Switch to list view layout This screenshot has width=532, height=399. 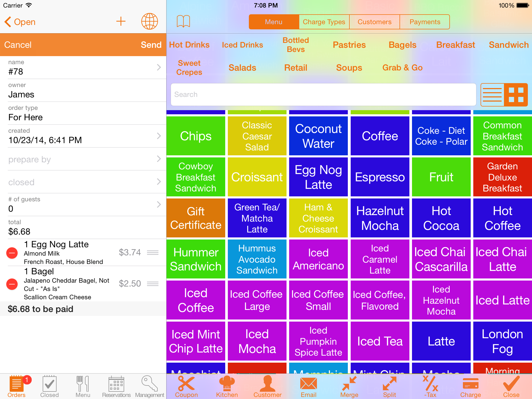click(x=492, y=95)
